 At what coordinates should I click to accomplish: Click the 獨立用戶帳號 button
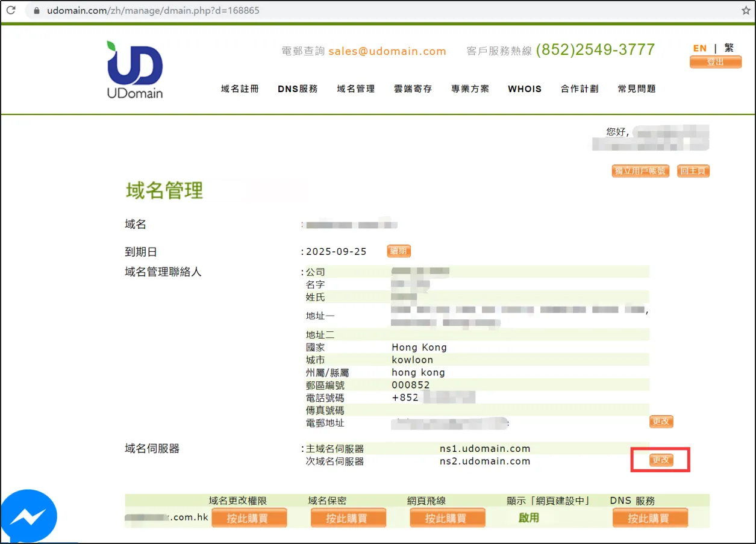(x=641, y=171)
